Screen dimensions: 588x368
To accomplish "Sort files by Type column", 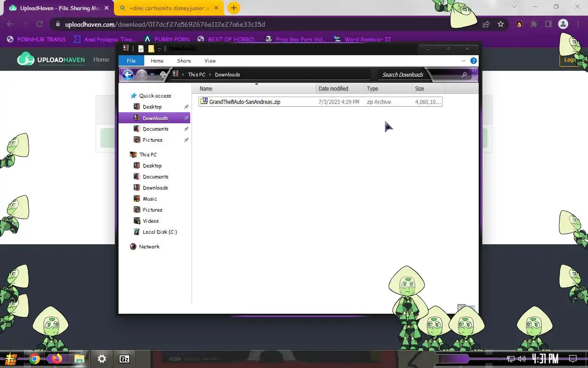I will 388,88.
